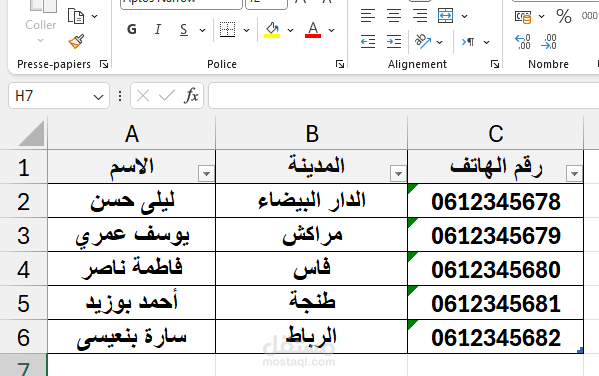Align text left

click(x=368, y=16)
